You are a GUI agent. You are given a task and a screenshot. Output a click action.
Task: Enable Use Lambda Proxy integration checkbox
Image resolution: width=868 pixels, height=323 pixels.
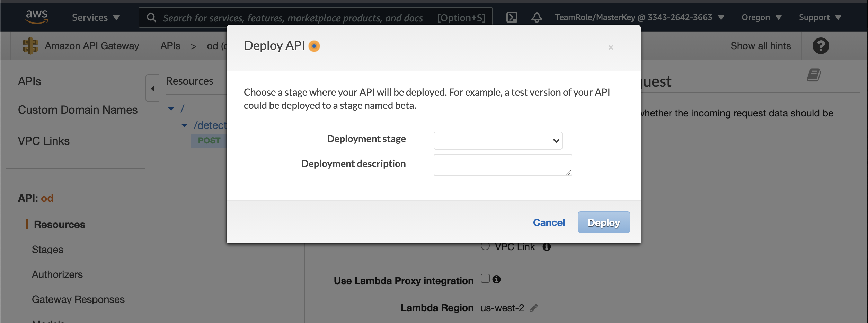pyautogui.click(x=485, y=279)
